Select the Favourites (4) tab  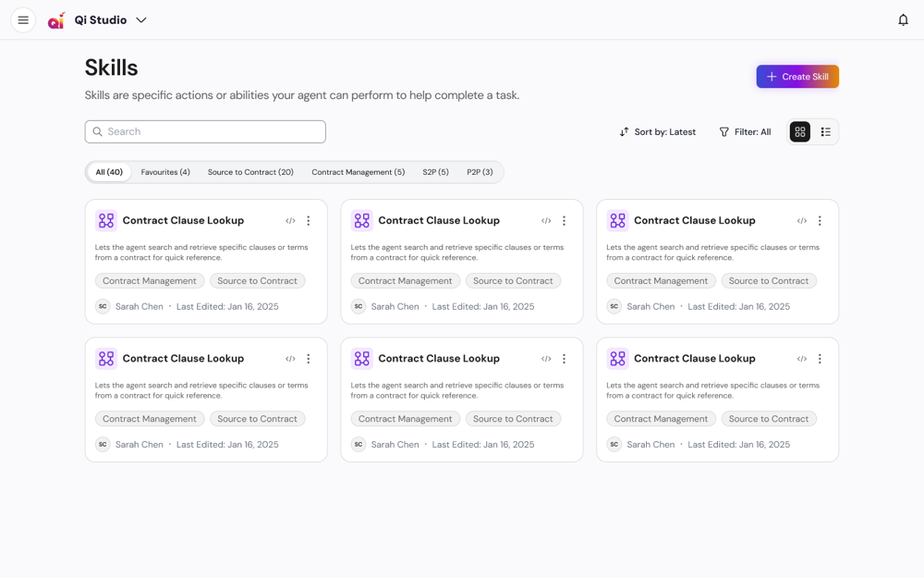click(x=165, y=172)
